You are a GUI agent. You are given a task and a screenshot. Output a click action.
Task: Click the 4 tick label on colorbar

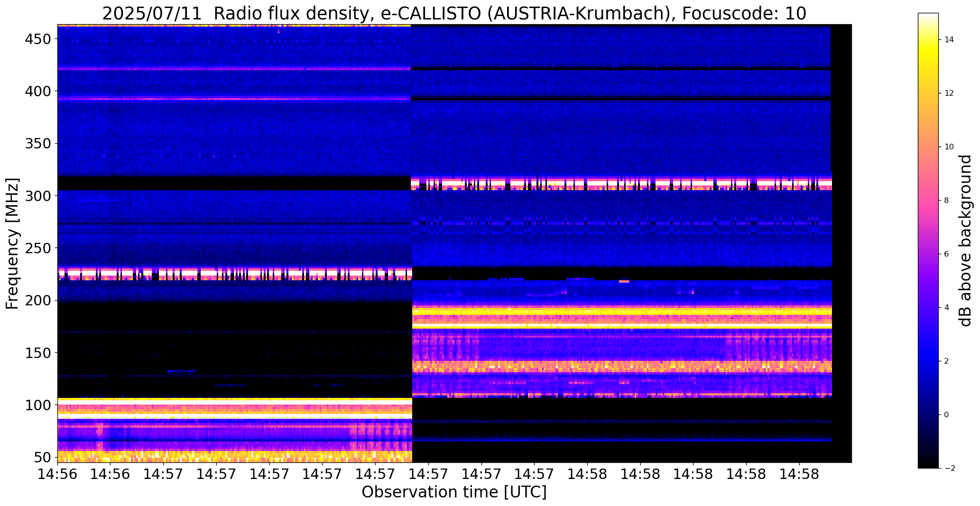click(947, 308)
